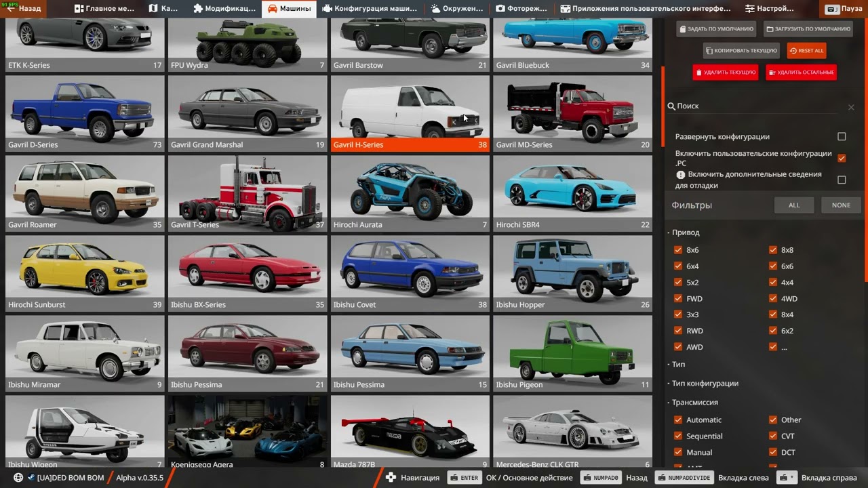
Task: Click the Главное меню tab icon
Action: pos(79,9)
